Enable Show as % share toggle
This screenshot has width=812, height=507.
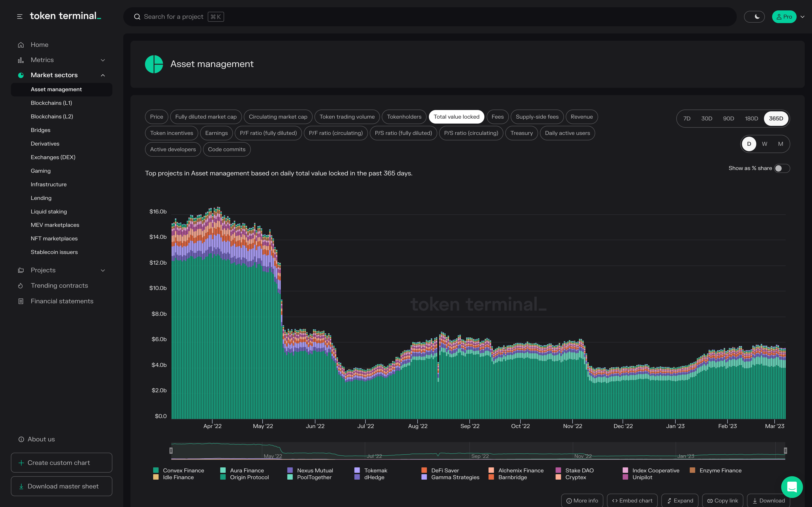782,168
